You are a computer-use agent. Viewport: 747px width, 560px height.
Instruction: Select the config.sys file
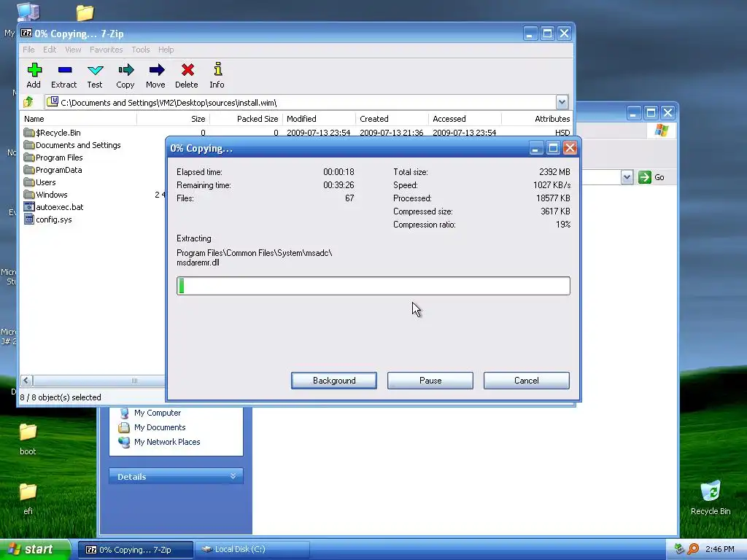48,219
